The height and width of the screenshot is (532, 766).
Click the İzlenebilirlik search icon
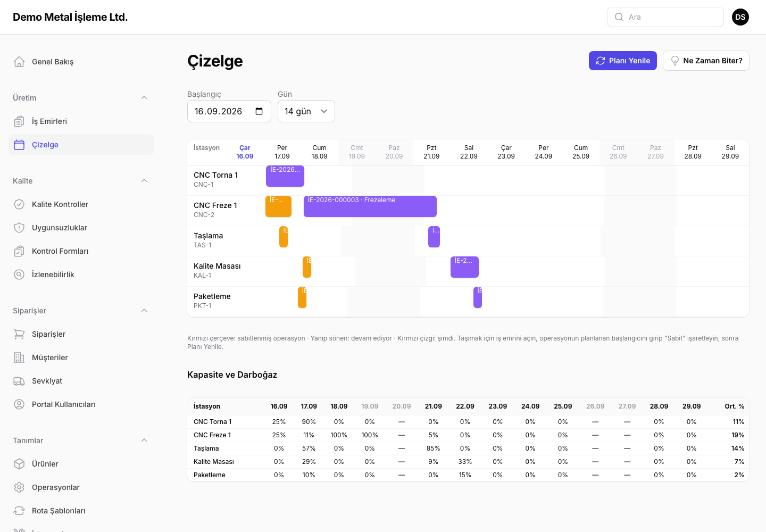[x=19, y=275]
